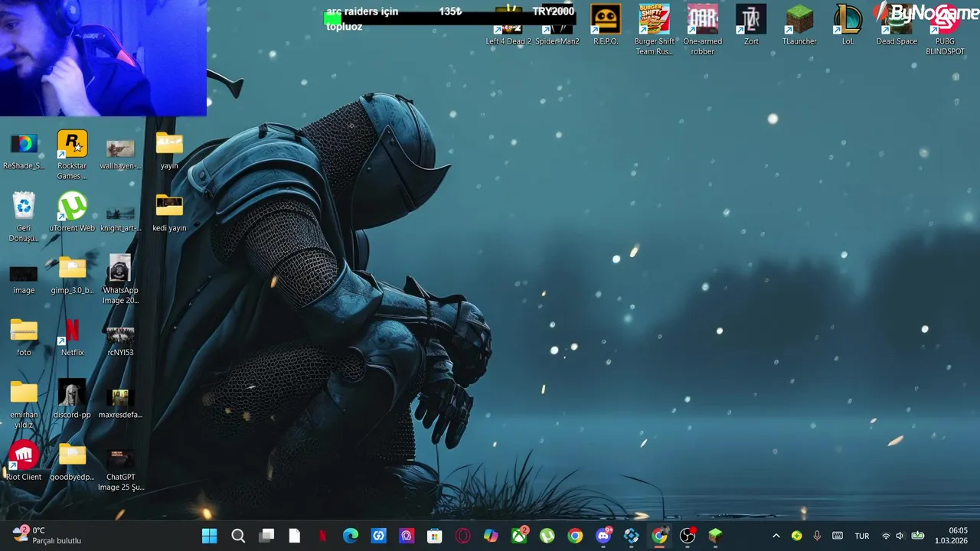This screenshot has width=980, height=551.
Task: Launch PUBG BLINDSPOT shortcut
Action: pos(945,30)
